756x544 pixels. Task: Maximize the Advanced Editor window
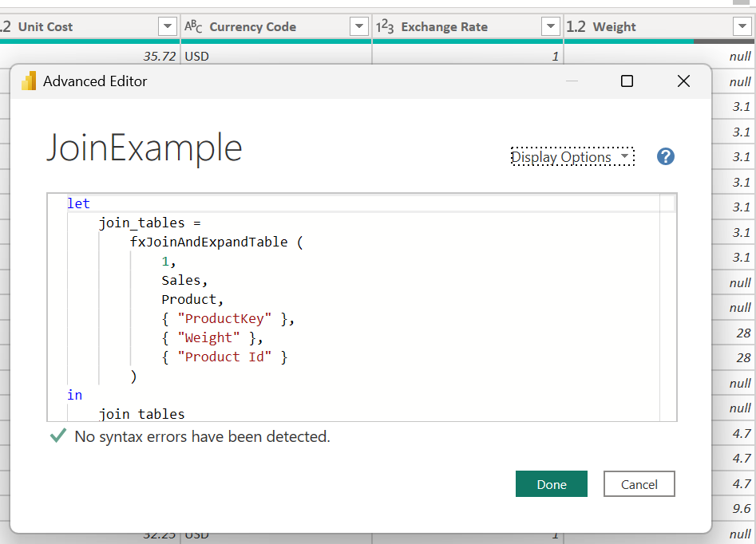627,81
